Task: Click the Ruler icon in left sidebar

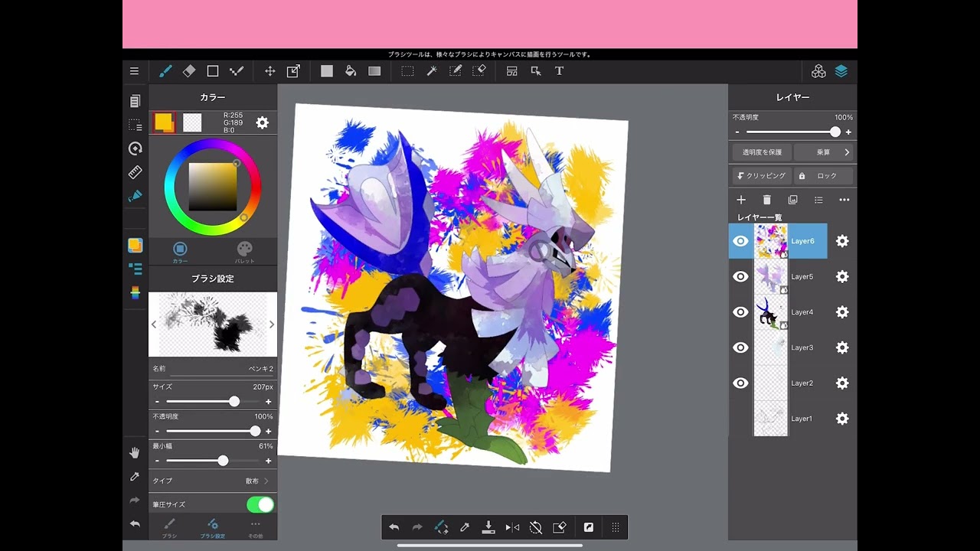Action: (136, 172)
